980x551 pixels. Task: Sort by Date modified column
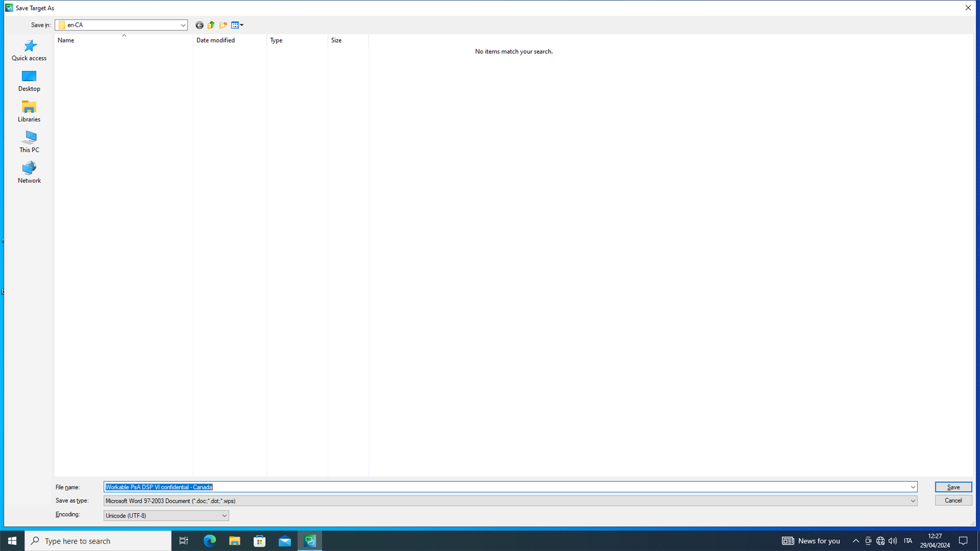230,40
